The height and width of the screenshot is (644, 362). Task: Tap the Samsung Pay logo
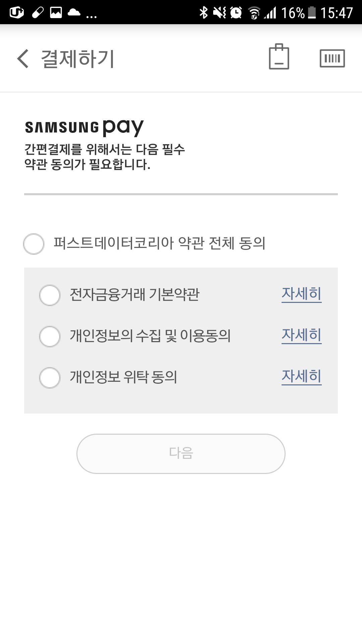[84, 128]
